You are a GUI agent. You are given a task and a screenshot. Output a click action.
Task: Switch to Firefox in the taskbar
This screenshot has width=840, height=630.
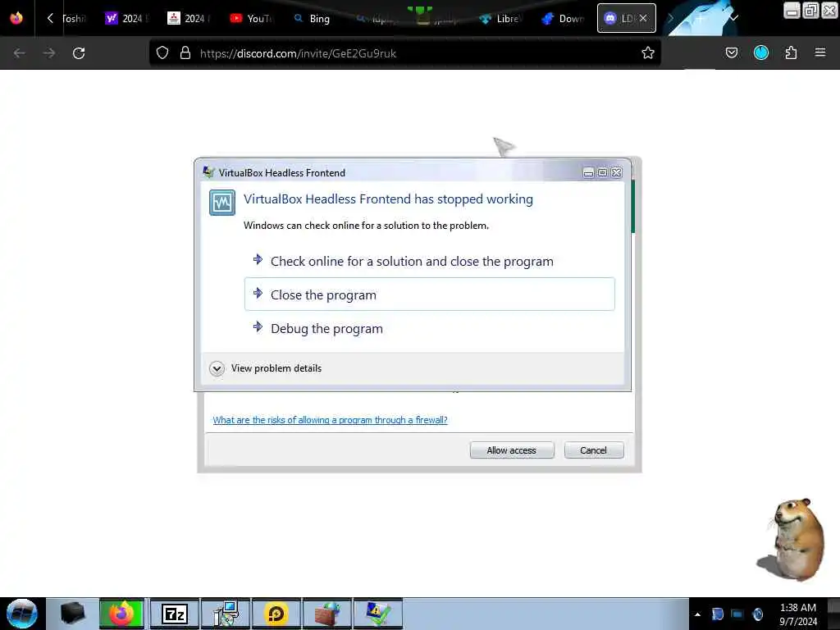tap(121, 614)
